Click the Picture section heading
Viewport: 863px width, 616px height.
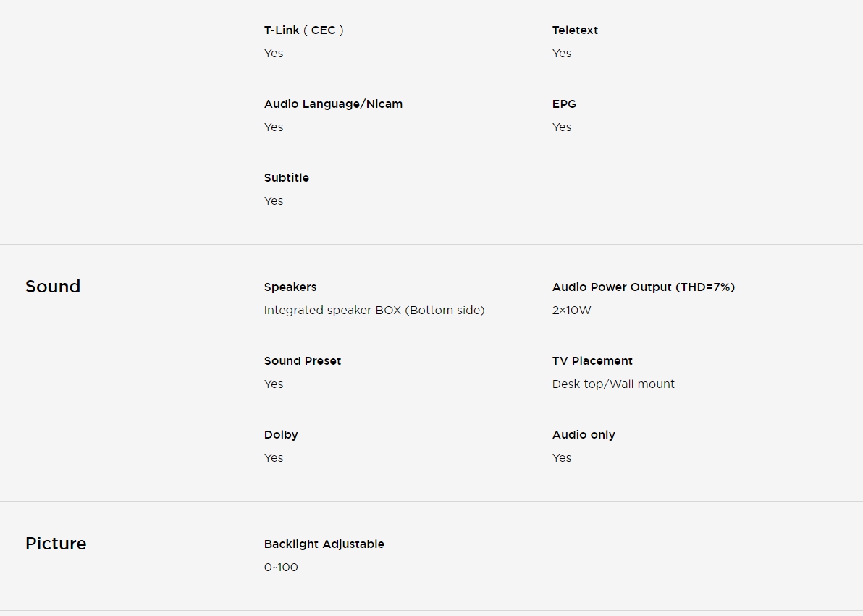point(56,544)
